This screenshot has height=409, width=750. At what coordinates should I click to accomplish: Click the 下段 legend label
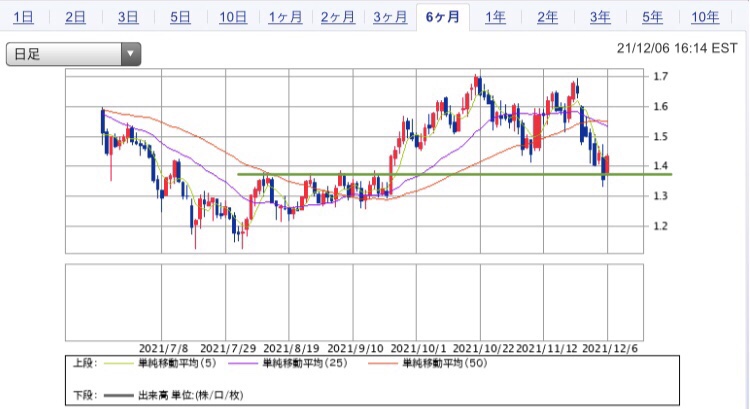click(x=85, y=395)
